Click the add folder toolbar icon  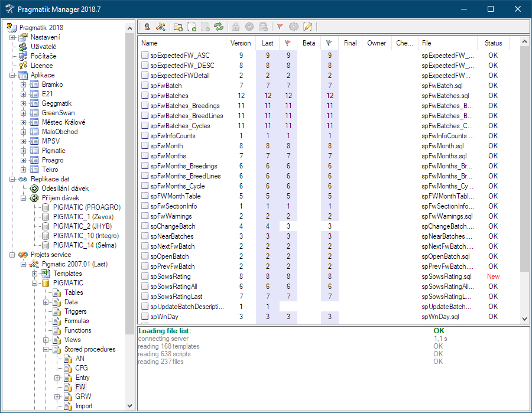(x=178, y=27)
